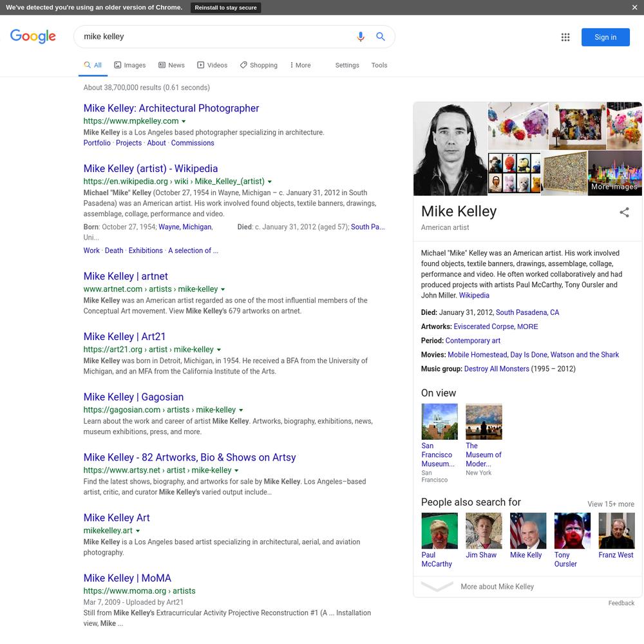Open the South Pasadena, CA link
The width and height of the screenshot is (644, 644).
click(527, 312)
